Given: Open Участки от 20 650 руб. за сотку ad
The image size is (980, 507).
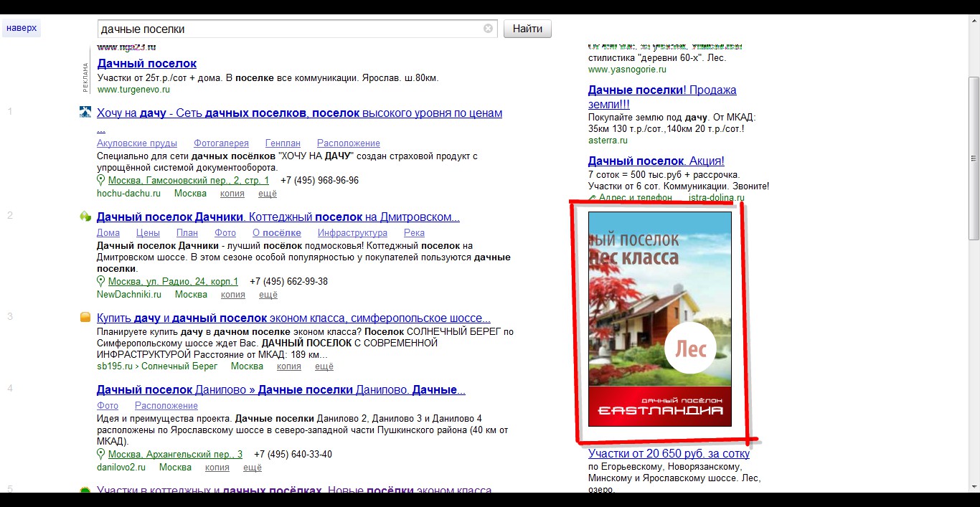Looking at the screenshot, I should point(669,454).
